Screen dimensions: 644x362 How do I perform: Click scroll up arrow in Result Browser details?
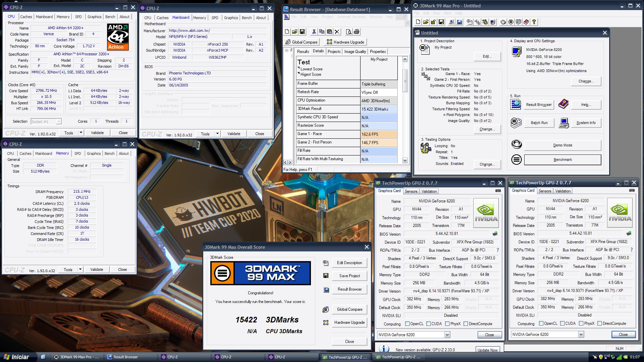click(405, 59)
